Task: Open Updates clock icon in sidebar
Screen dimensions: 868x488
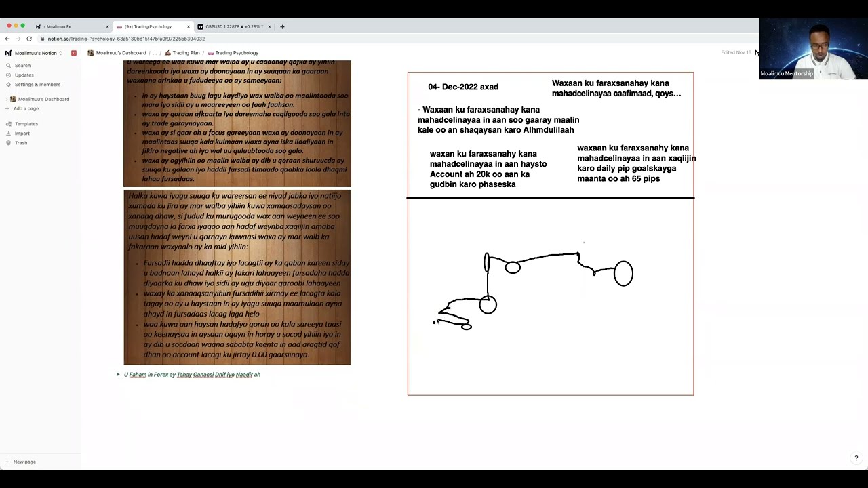Action: (8, 75)
